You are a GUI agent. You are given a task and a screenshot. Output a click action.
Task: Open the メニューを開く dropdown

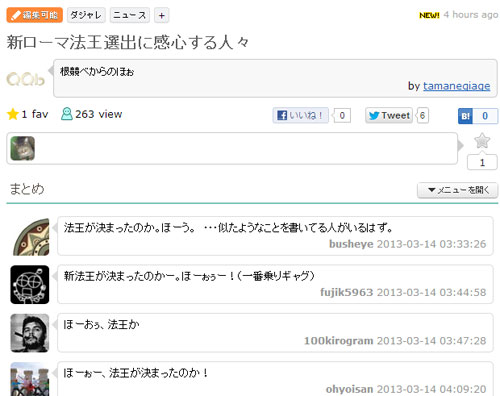pos(458,190)
